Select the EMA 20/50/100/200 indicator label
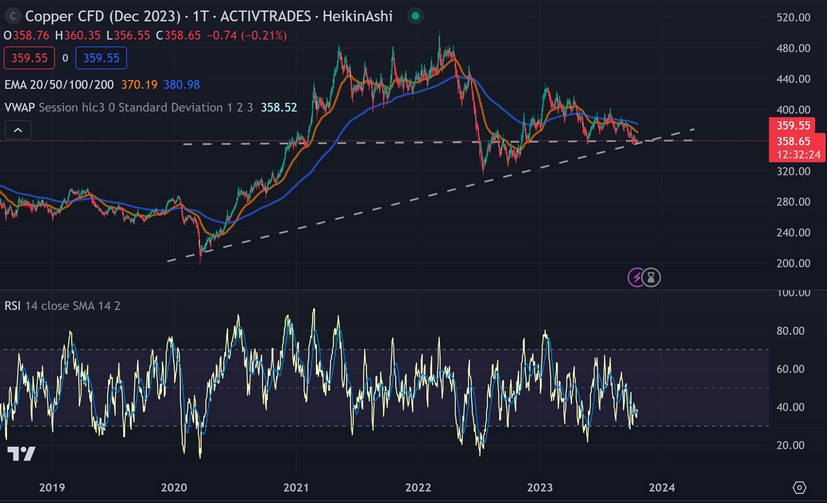The height and width of the screenshot is (503, 827). pyautogui.click(x=59, y=85)
